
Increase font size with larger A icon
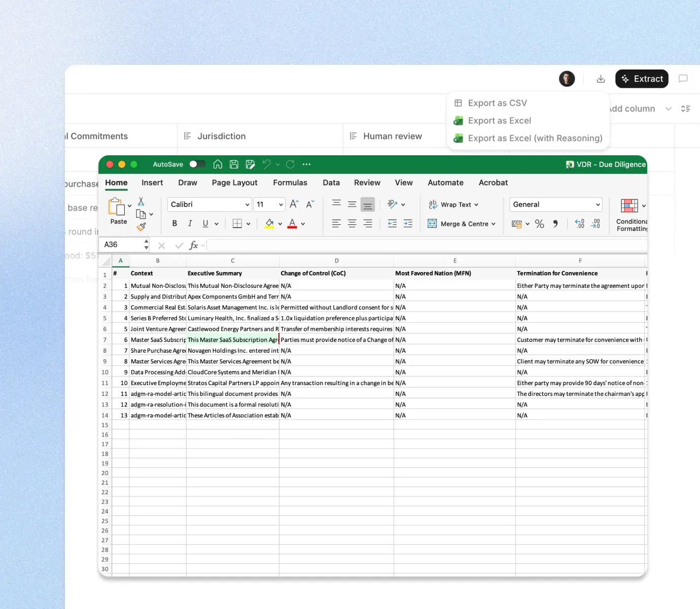294,204
